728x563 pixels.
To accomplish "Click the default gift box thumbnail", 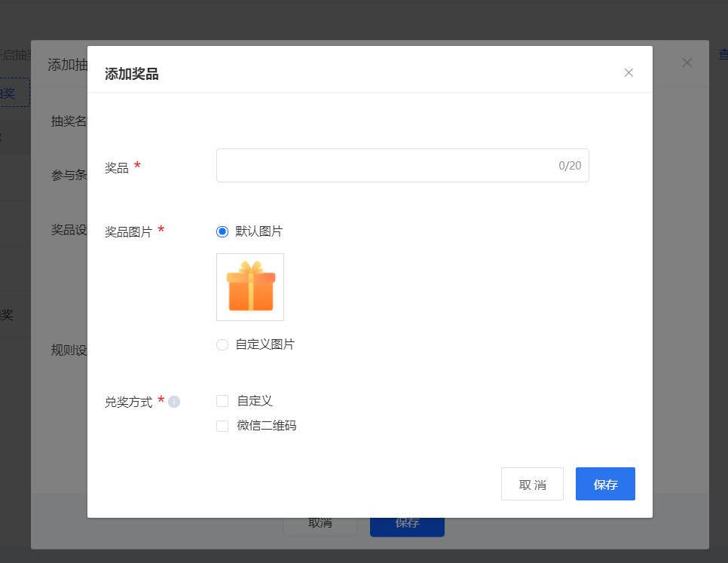I will coord(250,287).
